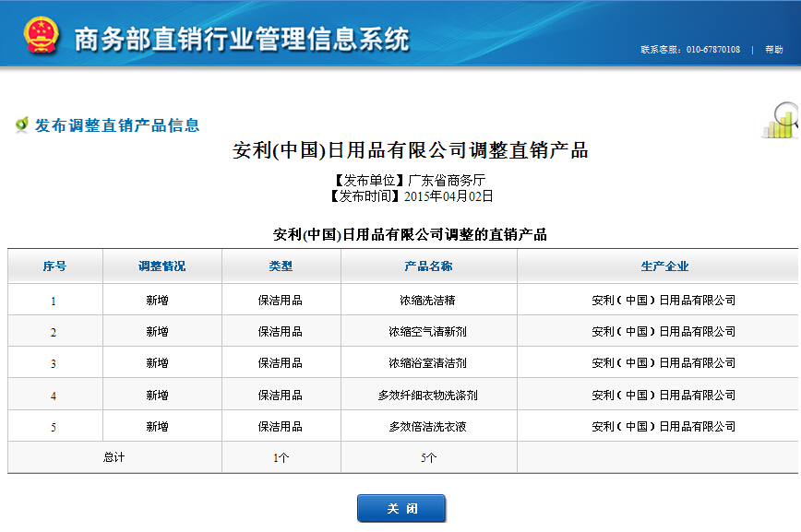Viewport: 801px width, 532px height.
Task: Click the 发布调整直销产品信息 heading
Action: [117, 125]
